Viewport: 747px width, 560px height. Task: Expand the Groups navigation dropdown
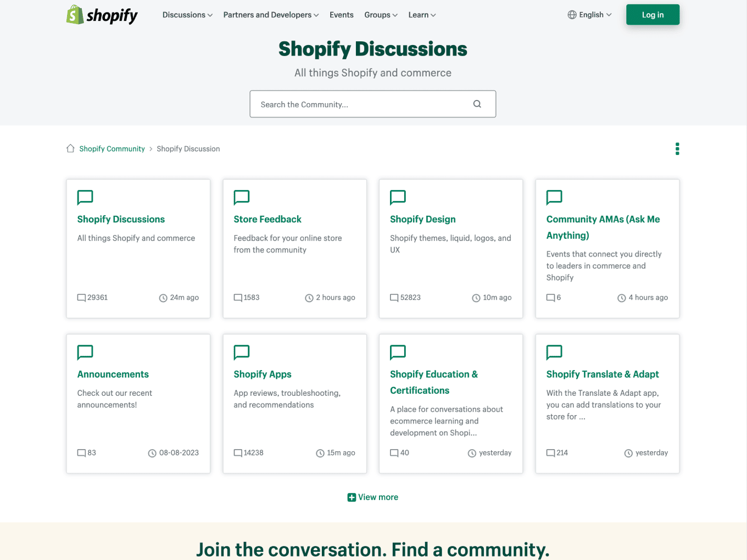(381, 15)
